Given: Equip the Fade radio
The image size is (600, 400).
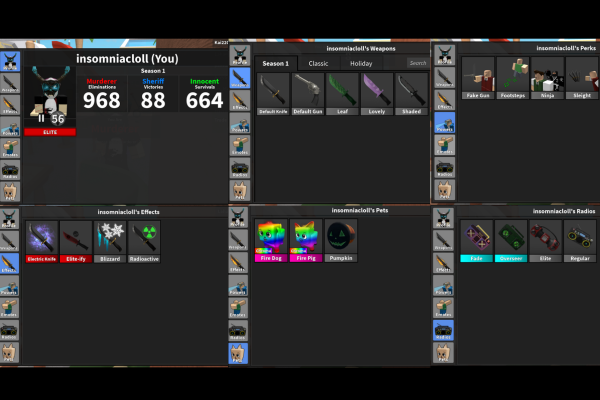Looking at the screenshot, I should coord(476,241).
